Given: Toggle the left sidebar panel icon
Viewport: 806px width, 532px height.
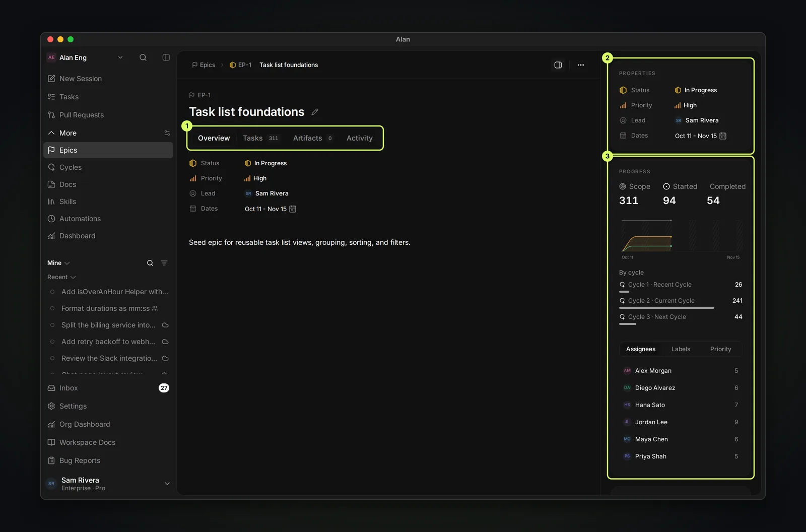Looking at the screenshot, I should (166, 57).
